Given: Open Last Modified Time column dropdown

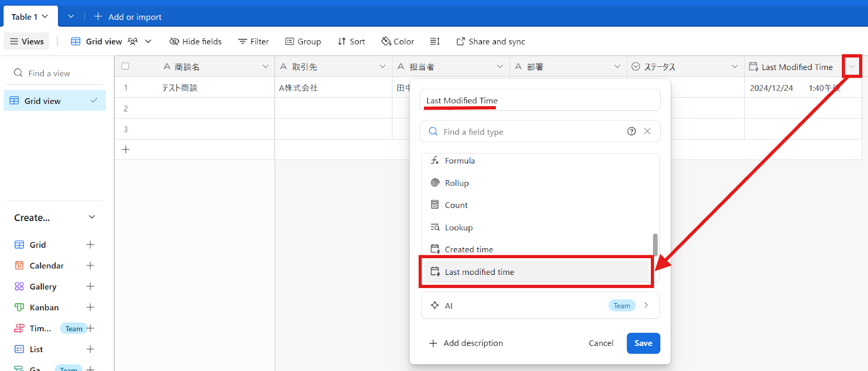Looking at the screenshot, I should tap(852, 66).
